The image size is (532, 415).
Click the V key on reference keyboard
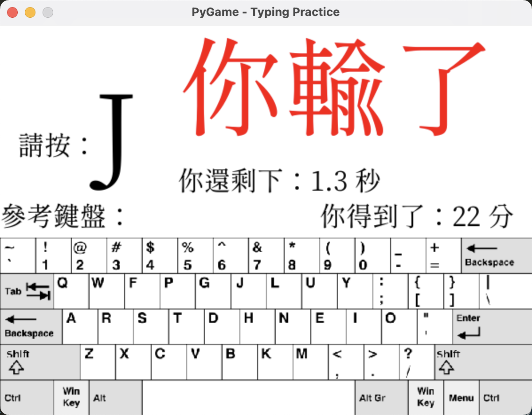coord(204,362)
